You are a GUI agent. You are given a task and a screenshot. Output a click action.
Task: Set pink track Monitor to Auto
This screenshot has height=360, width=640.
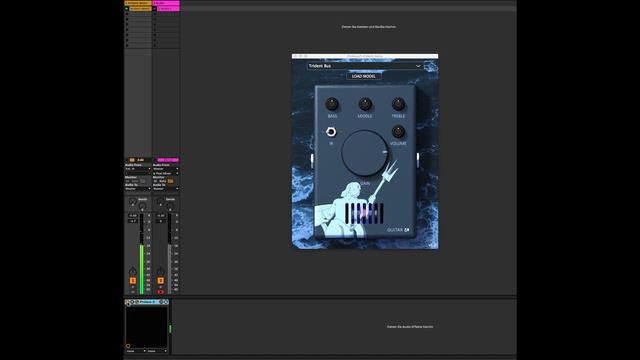point(162,181)
